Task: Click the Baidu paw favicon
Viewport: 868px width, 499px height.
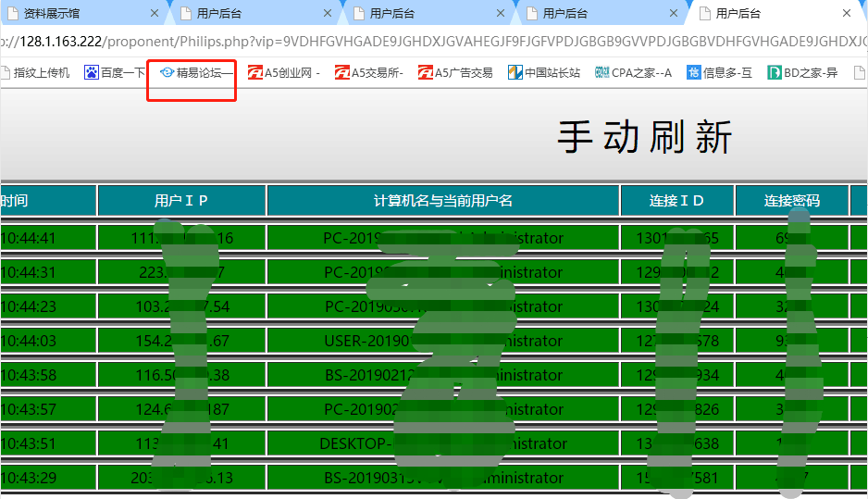Action: click(91, 72)
